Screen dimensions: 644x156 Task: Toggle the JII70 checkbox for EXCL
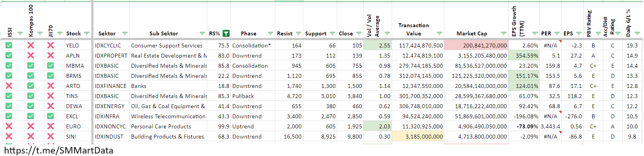pyautogui.click(x=51, y=116)
